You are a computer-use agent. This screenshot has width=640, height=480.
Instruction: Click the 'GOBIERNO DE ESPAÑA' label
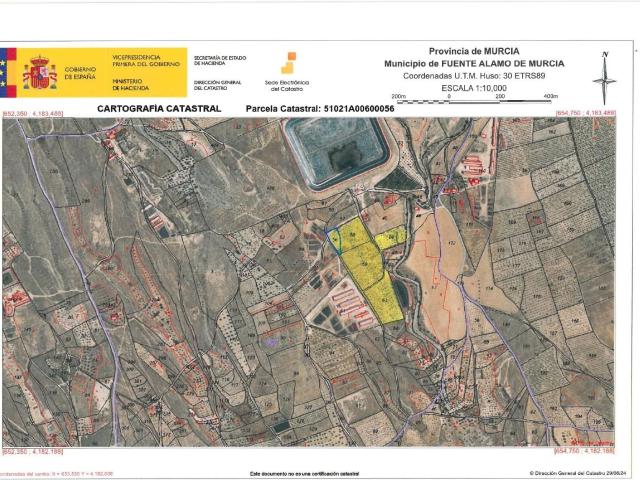click(80, 73)
